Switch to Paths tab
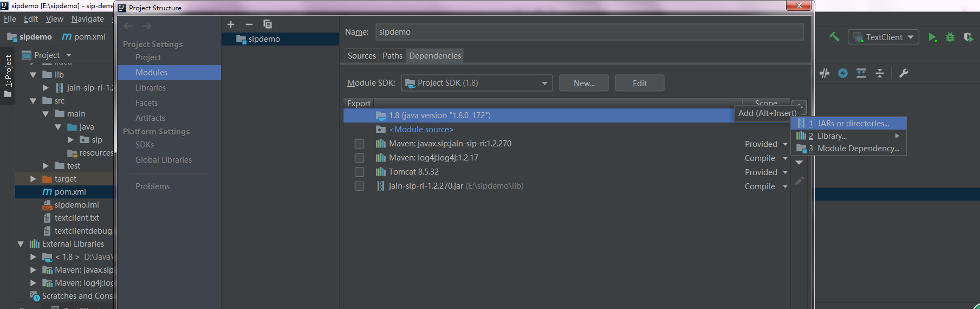The width and height of the screenshot is (980, 309). [x=392, y=55]
